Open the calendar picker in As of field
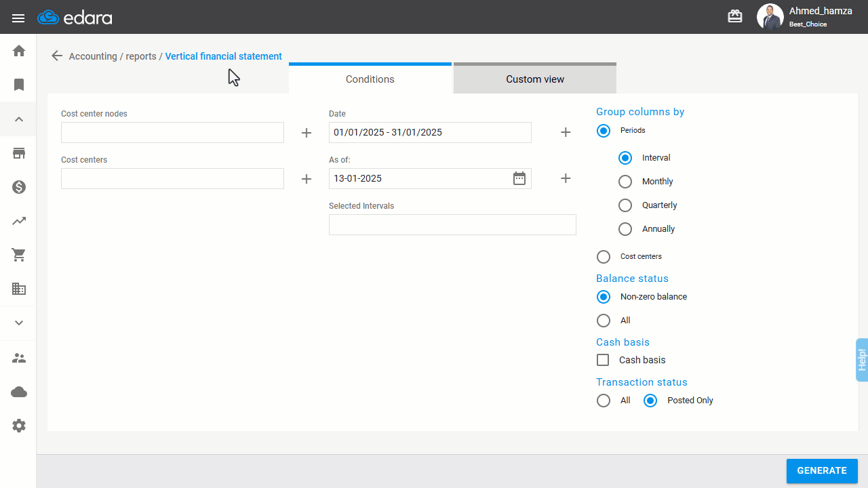868x488 pixels. point(519,178)
